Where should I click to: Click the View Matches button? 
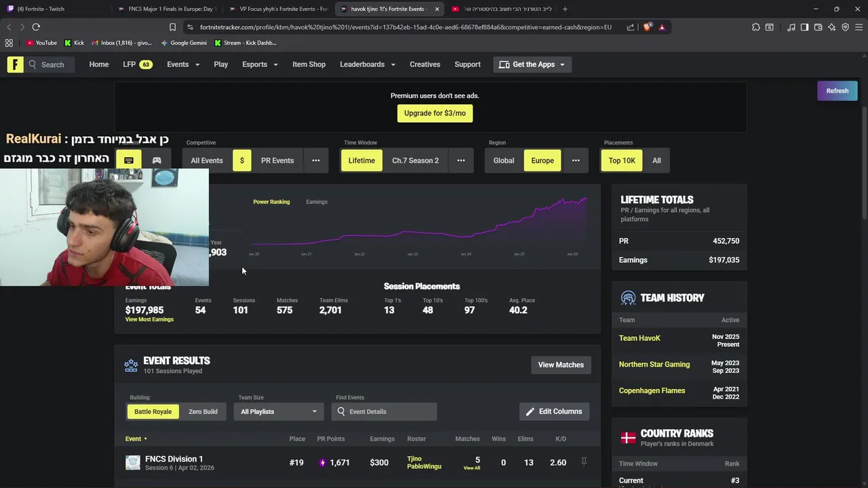pyautogui.click(x=561, y=365)
